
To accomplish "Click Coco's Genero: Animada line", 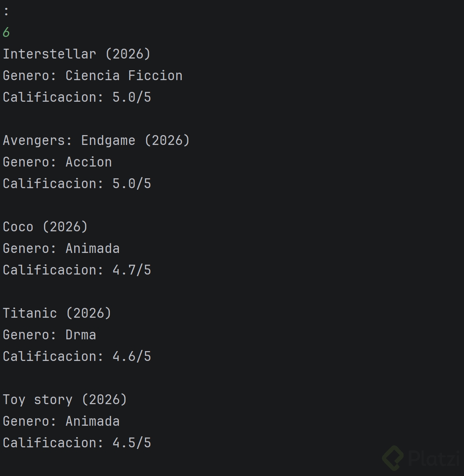I will (x=61, y=248).
